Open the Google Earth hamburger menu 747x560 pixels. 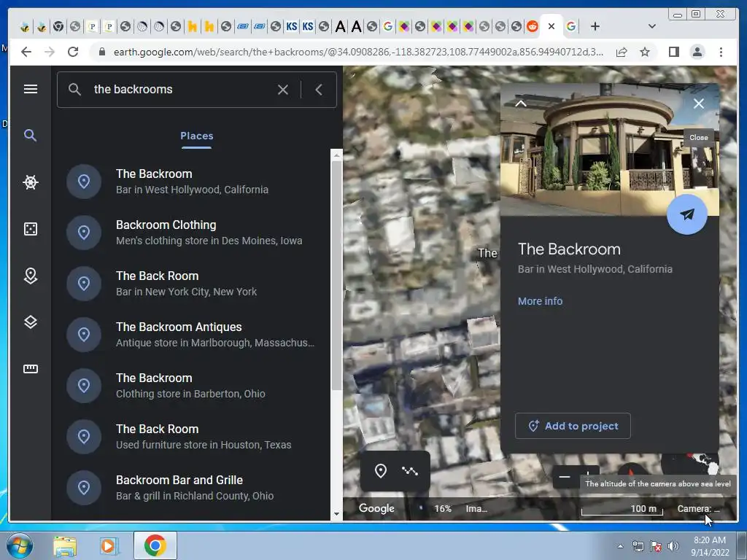pos(31,89)
